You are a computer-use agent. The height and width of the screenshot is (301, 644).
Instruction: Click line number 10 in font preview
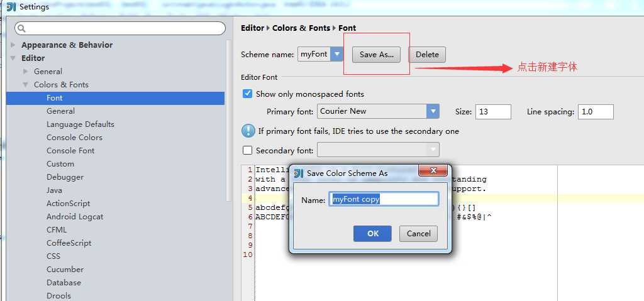click(x=248, y=254)
